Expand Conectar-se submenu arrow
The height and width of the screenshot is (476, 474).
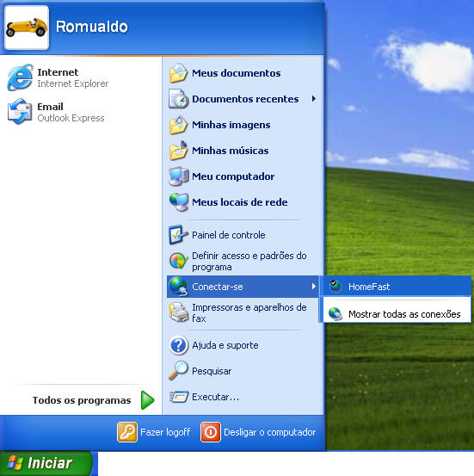point(314,287)
